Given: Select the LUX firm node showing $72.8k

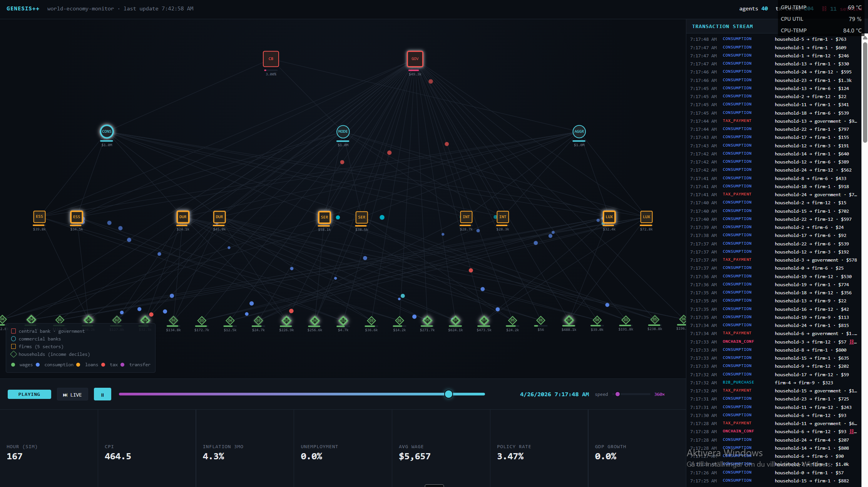Looking at the screenshot, I should [646, 217].
